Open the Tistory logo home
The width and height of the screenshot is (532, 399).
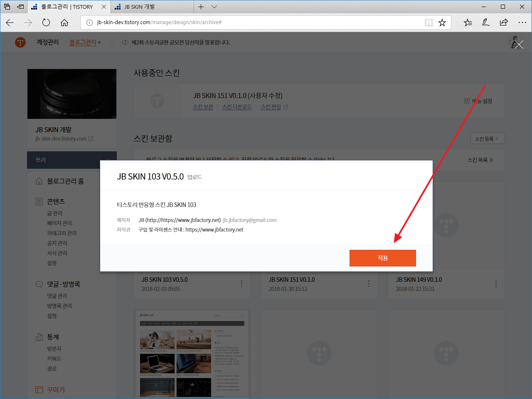[20, 42]
